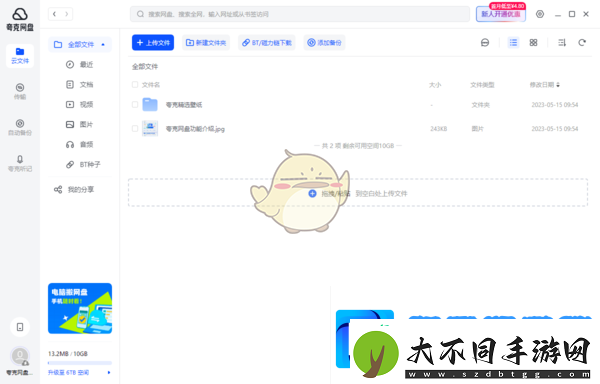
Task: Click the storage usage progress bar
Action: click(x=80, y=363)
